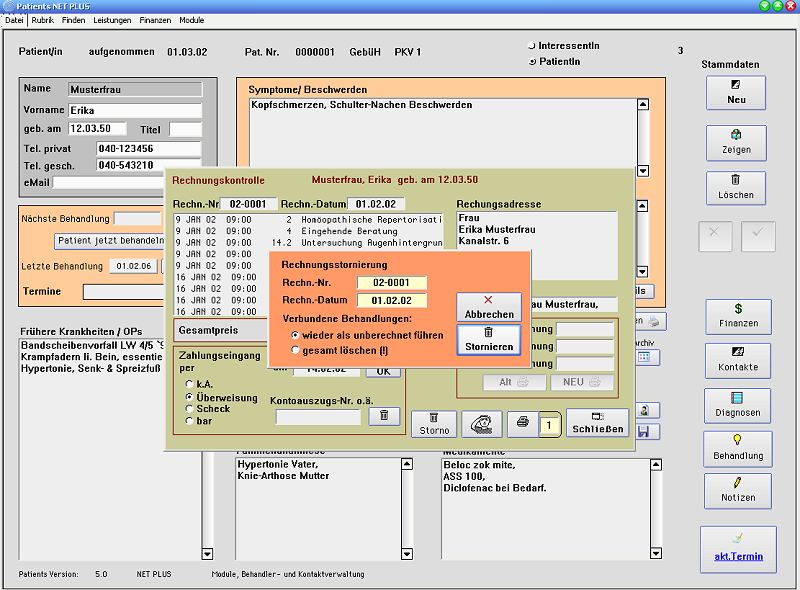Click the 'Patient jetzt behandeln' button

pyautogui.click(x=110, y=241)
